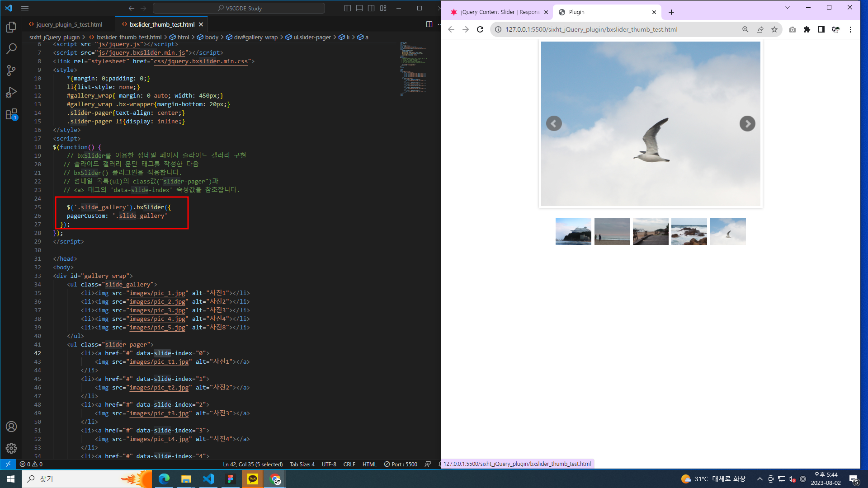Click the slider previous arrow button
Viewport: 868px width, 488px height.
click(x=554, y=123)
